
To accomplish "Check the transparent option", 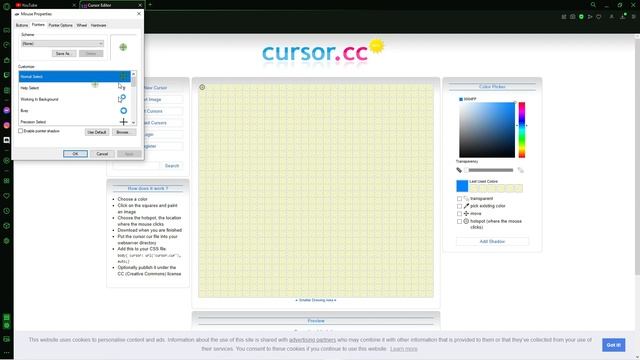I will (x=459, y=198).
